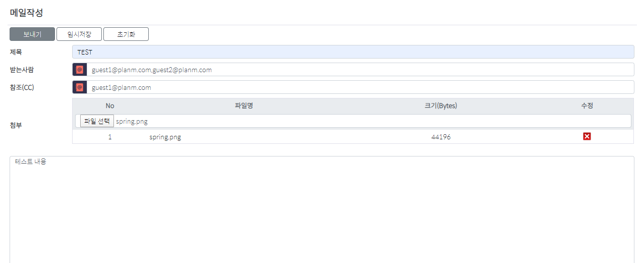Edit the 참조(CC) address field

pyautogui.click(x=361, y=87)
